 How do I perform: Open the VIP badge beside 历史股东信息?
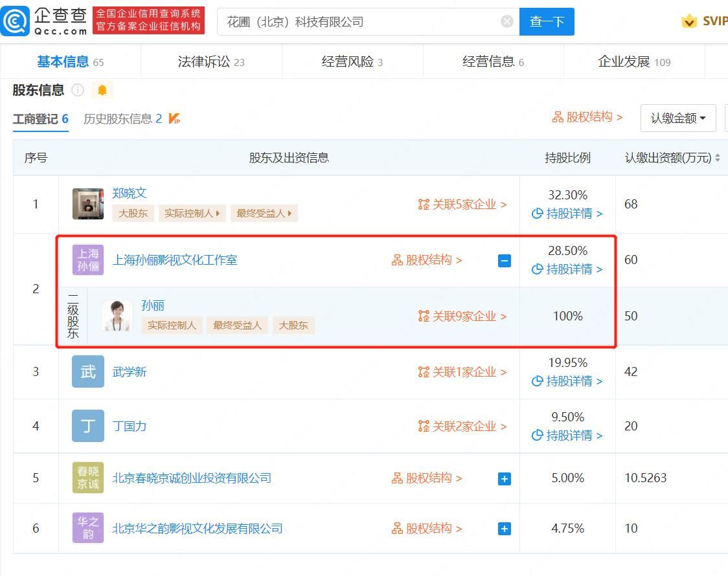[174, 118]
